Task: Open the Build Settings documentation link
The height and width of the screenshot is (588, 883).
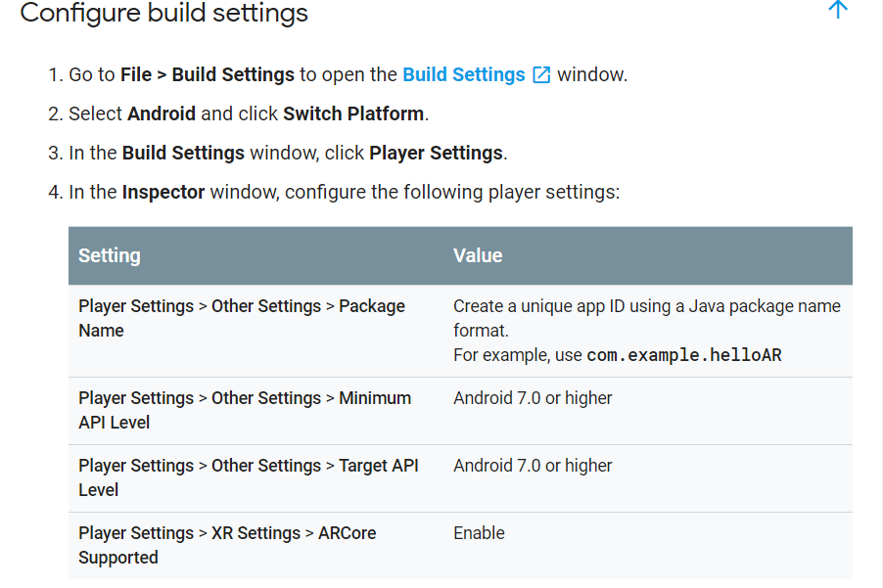Action: 463,74
